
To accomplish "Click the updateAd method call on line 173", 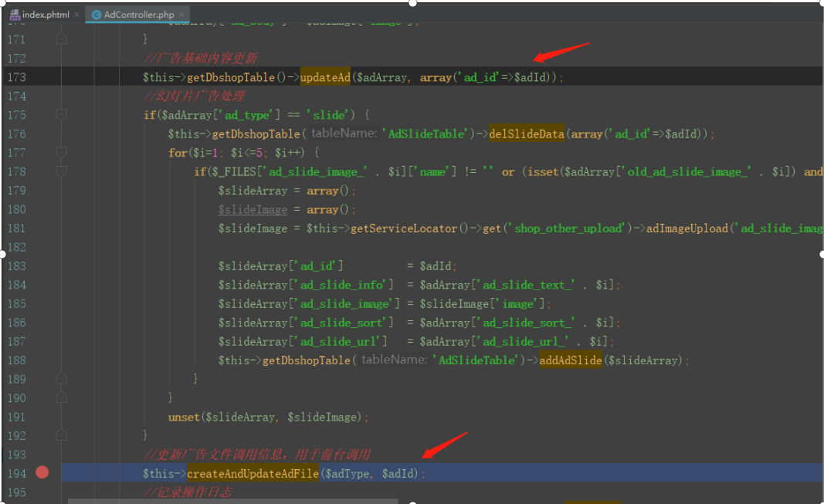I will 325,77.
